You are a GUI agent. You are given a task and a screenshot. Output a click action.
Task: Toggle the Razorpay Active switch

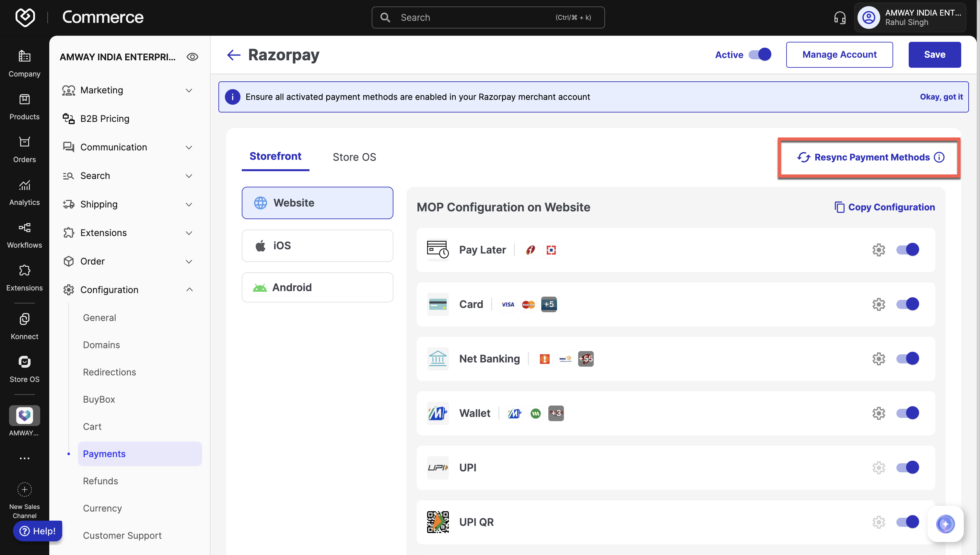point(760,54)
